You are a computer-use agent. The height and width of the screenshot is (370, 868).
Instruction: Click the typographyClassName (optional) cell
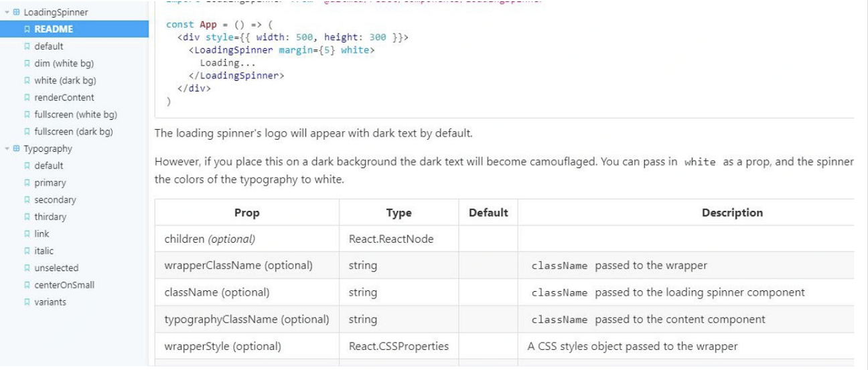[246, 319]
